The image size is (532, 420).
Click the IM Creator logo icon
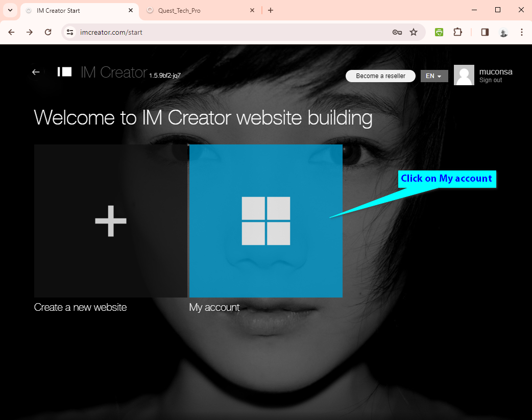click(x=64, y=72)
